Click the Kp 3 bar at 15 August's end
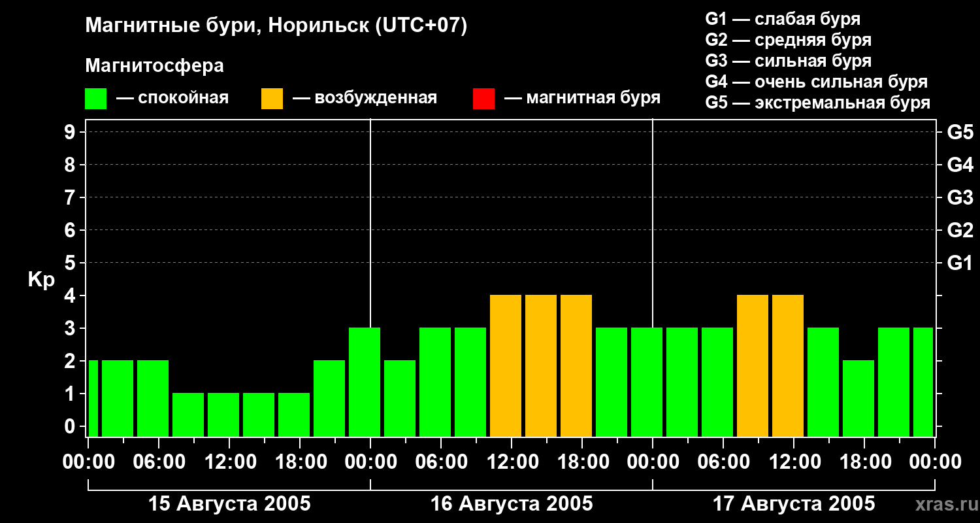The height and width of the screenshot is (523, 980). (365, 382)
